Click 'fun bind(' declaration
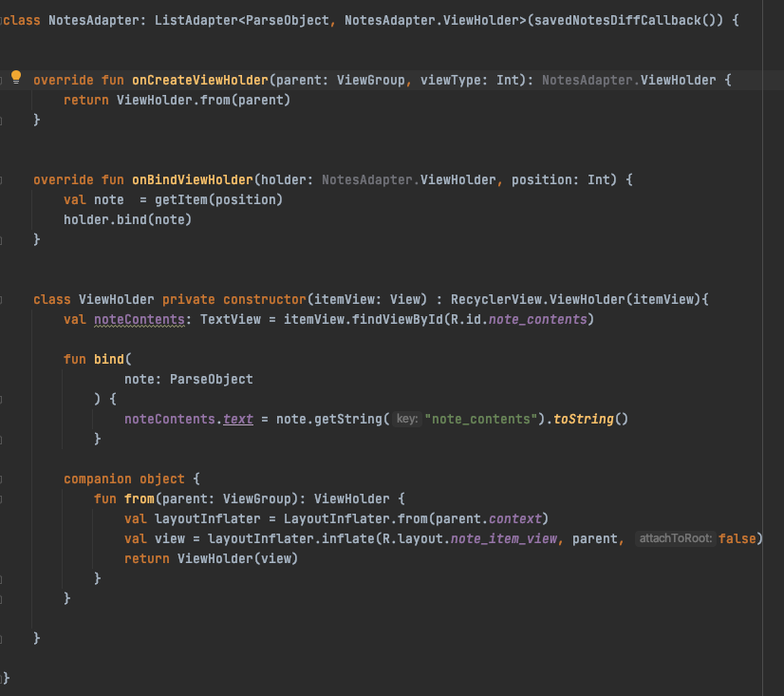 point(98,359)
